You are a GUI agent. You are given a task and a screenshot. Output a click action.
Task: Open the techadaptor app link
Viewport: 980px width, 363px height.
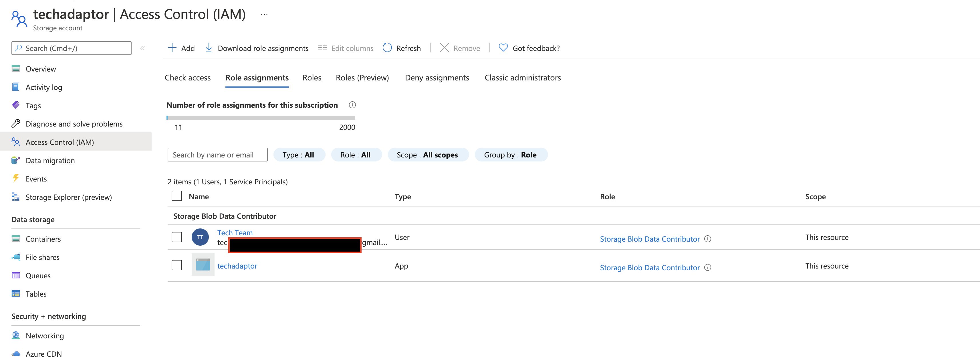(x=237, y=266)
